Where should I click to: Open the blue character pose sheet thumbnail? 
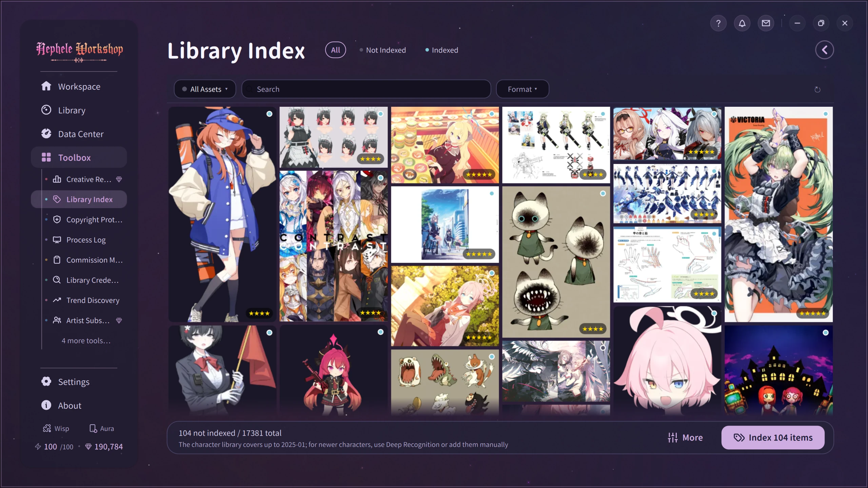pyautogui.click(x=667, y=194)
